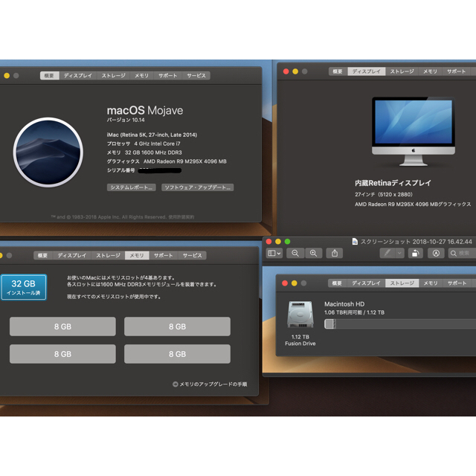Open the メモリのアップグレードの手順 link

click(x=213, y=385)
